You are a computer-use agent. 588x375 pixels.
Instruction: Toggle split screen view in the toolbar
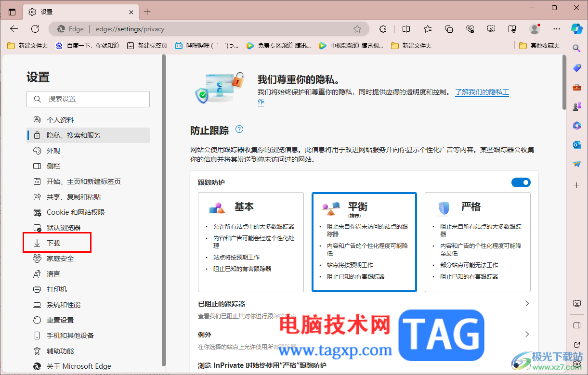point(406,29)
